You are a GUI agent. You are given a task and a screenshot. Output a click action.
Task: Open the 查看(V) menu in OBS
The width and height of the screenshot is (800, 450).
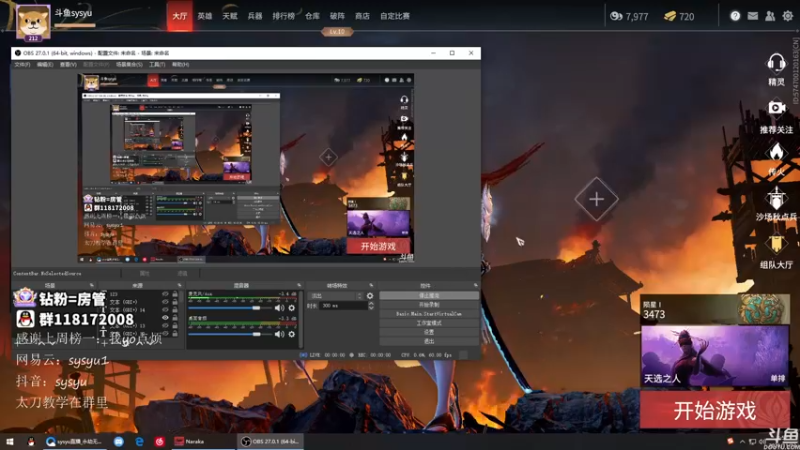coord(68,64)
